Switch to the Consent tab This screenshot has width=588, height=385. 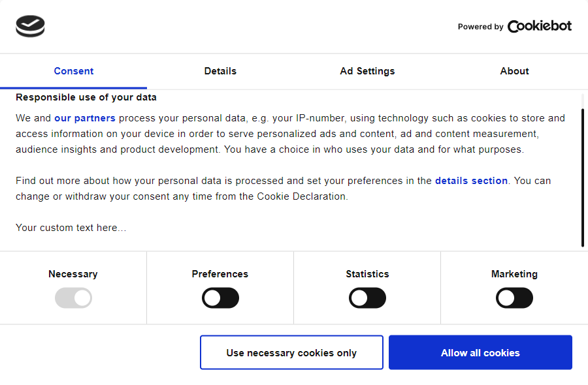coord(74,71)
